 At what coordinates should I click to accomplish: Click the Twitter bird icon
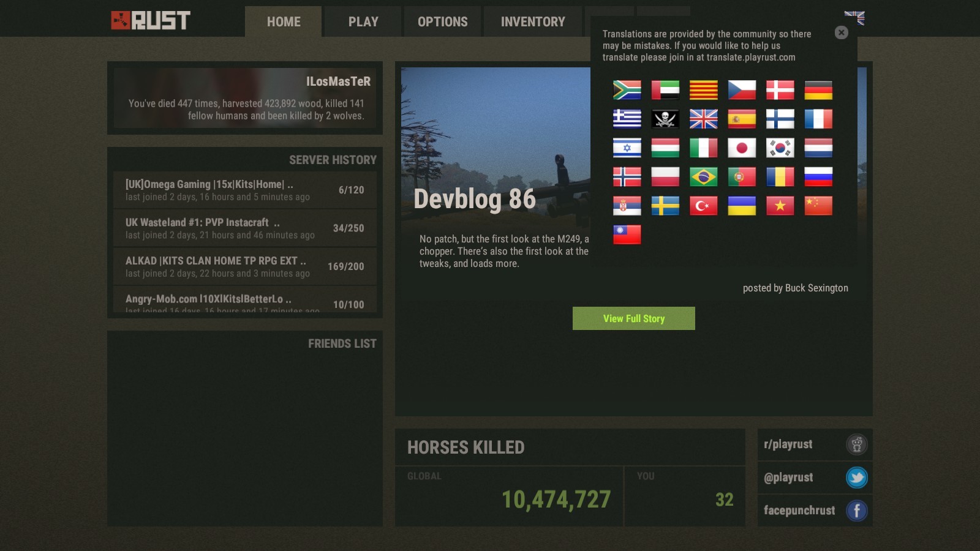(857, 478)
